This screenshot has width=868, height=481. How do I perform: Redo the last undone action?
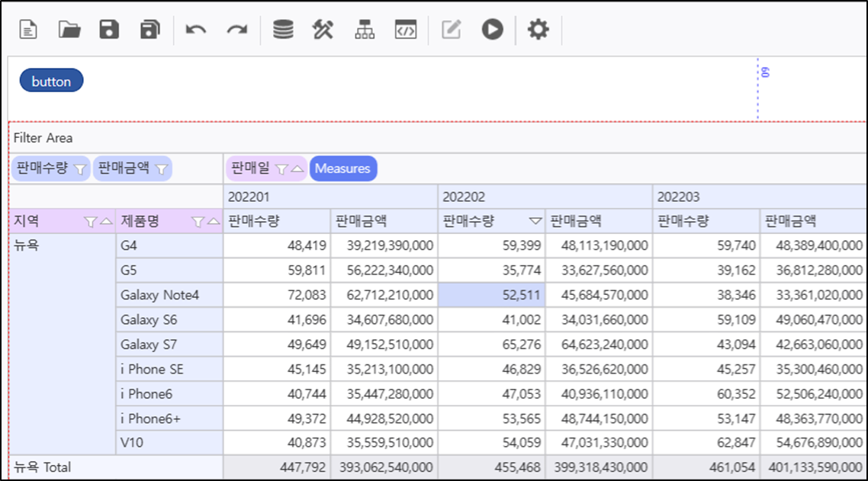237,30
